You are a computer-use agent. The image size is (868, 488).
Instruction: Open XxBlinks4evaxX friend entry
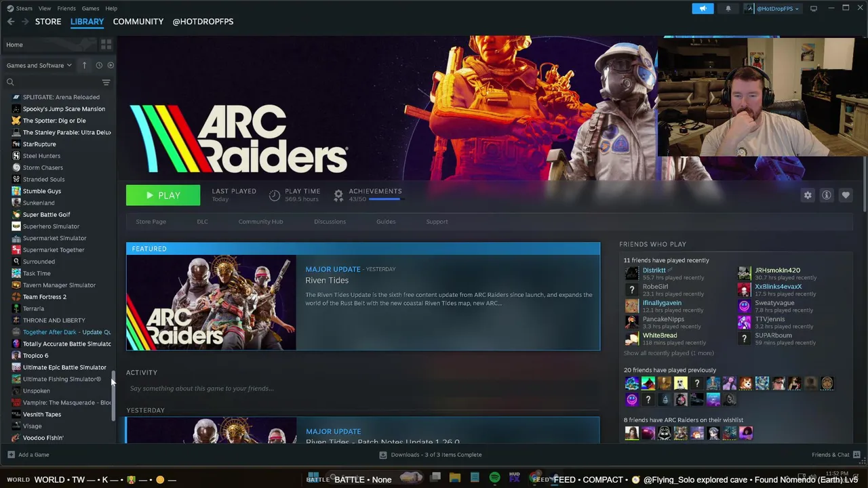click(778, 289)
